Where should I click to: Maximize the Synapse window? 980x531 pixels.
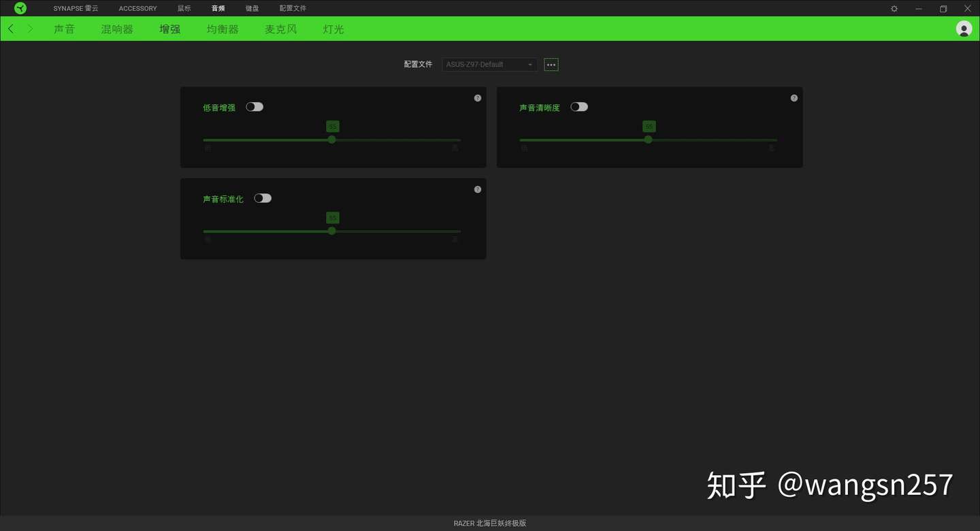click(943, 8)
